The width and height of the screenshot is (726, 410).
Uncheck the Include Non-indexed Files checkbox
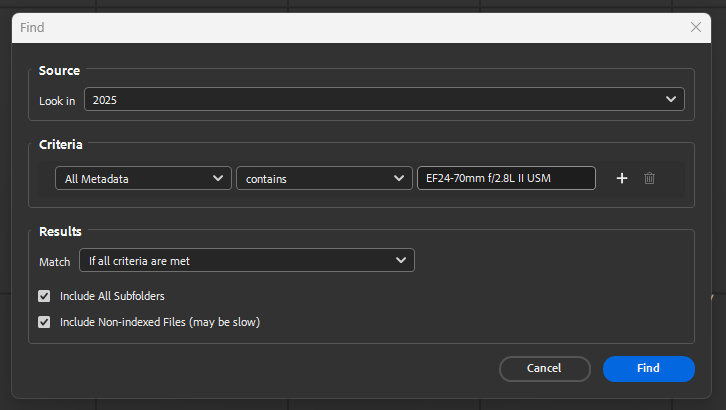44,322
